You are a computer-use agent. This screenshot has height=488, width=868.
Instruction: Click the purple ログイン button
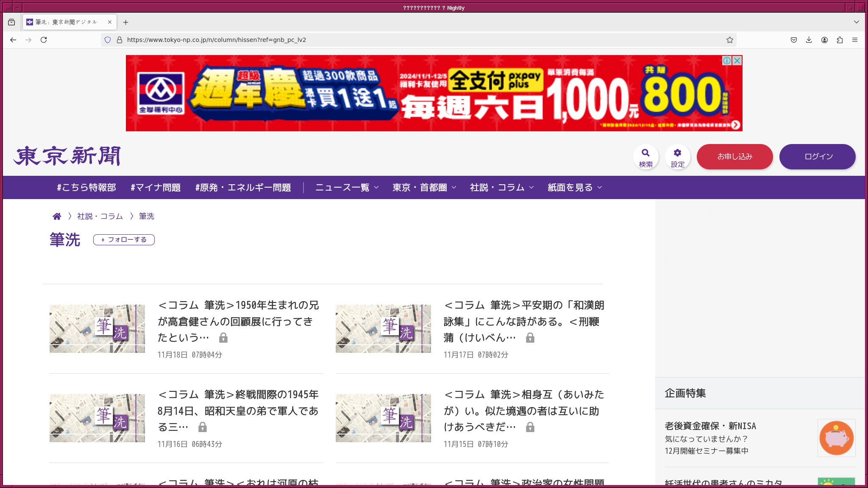click(817, 157)
